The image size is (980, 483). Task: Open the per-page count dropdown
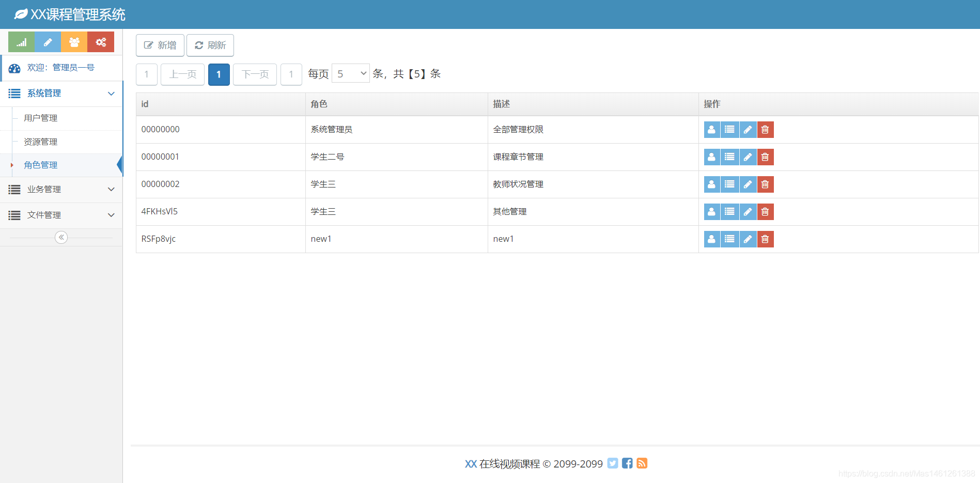point(351,74)
